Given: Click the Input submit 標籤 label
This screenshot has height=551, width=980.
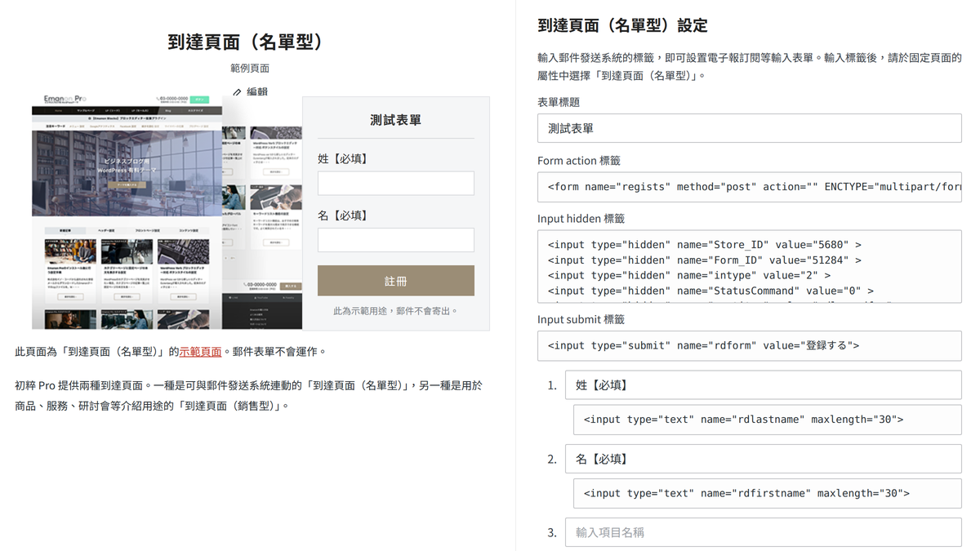Looking at the screenshot, I should [581, 319].
